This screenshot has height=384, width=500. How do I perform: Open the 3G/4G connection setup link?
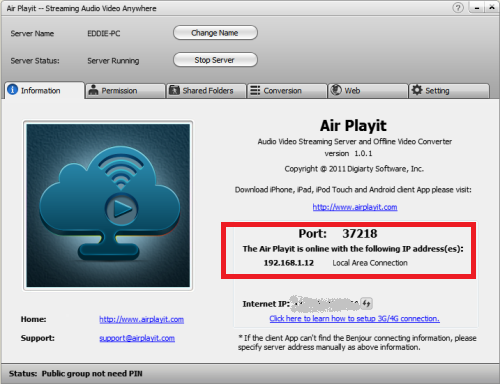[x=354, y=319]
